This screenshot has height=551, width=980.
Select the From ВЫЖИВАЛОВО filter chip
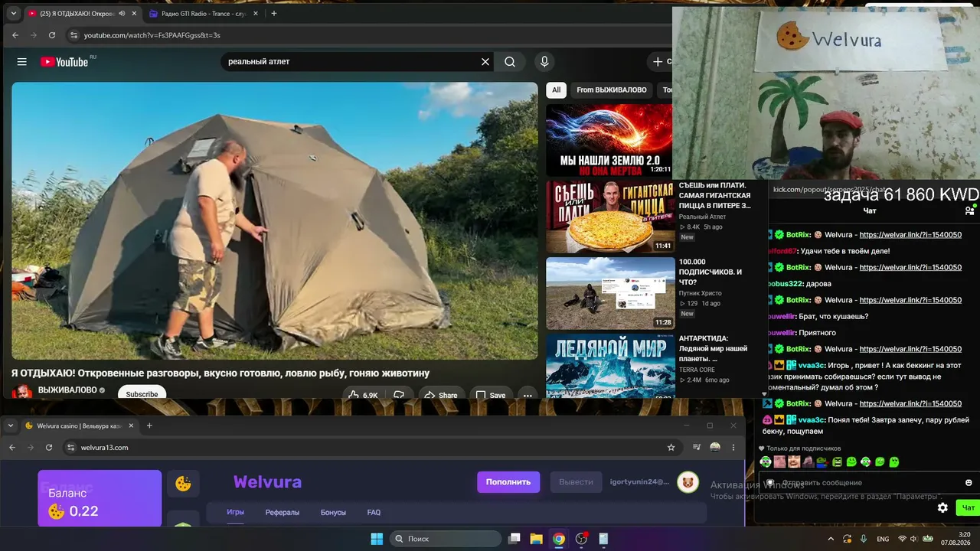pyautogui.click(x=612, y=90)
